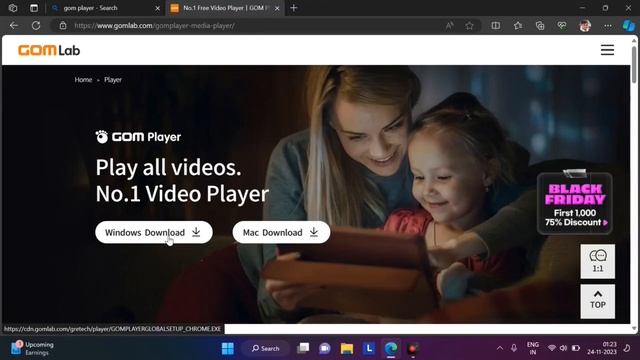Open Wi-Fi network tray icon

pyautogui.click(x=551, y=348)
